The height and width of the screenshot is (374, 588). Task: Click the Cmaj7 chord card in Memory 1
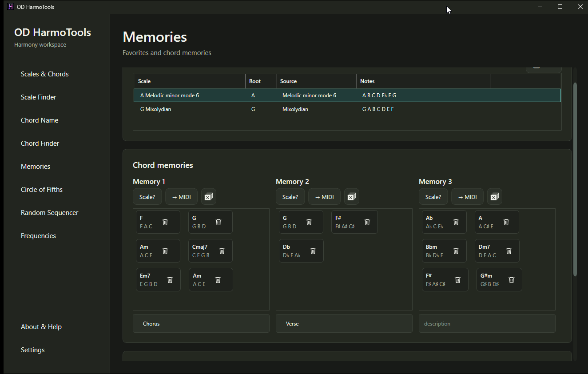click(211, 251)
